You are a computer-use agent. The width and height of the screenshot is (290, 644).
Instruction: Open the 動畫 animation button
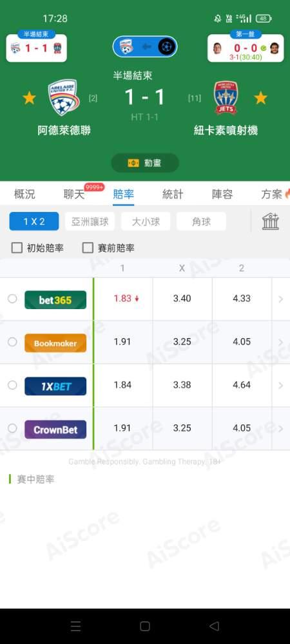(x=145, y=163)
